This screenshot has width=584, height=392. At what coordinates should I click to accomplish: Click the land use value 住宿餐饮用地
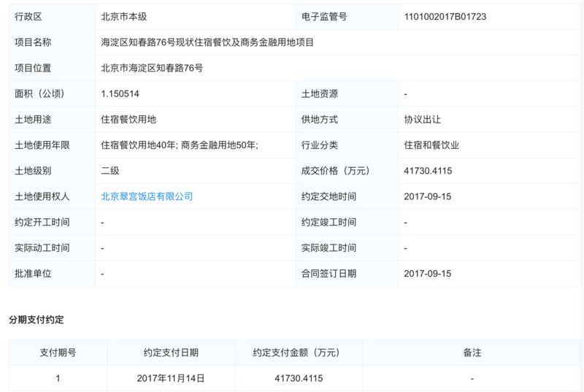coord(128,119)
